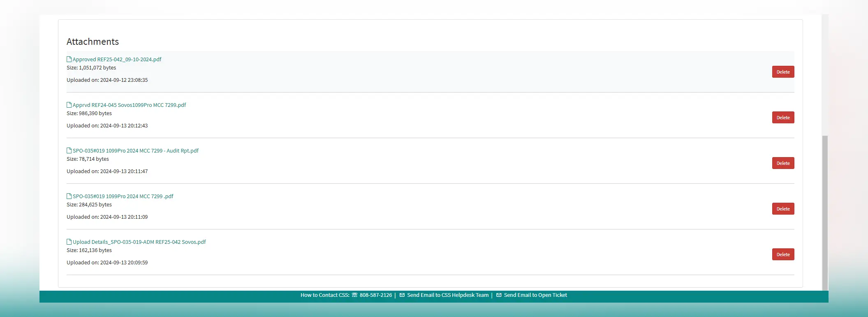This screenshot has width=868, height=317.
Task: Open SPO-035#019 1099Pro Audit Rpt.pdf
Action: 135,150
